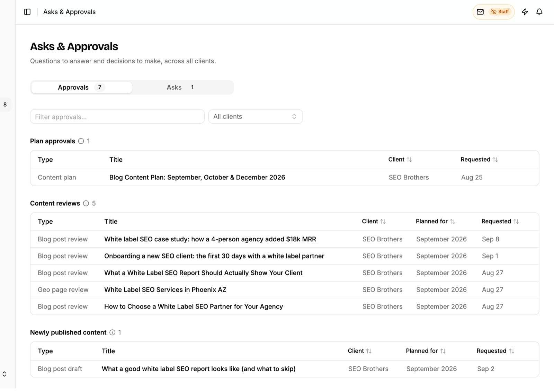The height and width of the screenshot is (392, 554).
Task: Click the Content plan type cell
Action: 57,177
